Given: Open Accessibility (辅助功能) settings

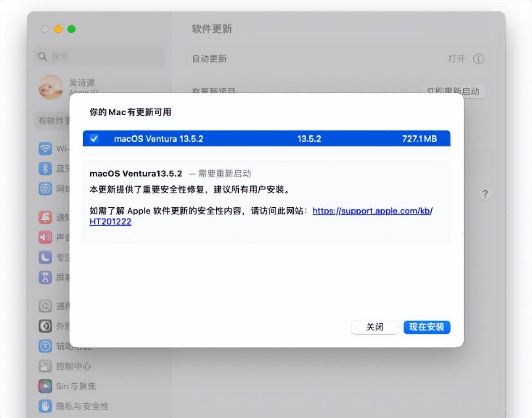Looking at the screenshot, I should pyautogui.click(x=45, y=346).
